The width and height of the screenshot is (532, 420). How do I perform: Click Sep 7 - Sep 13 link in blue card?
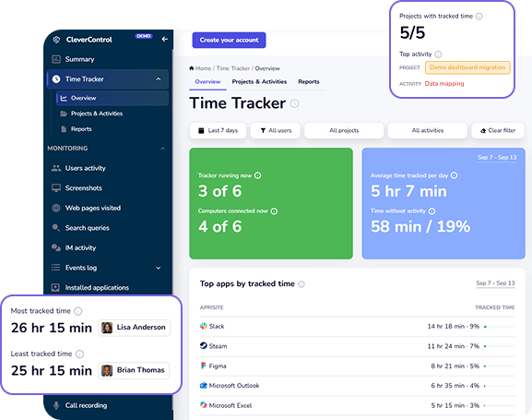(x=497, y=158)
